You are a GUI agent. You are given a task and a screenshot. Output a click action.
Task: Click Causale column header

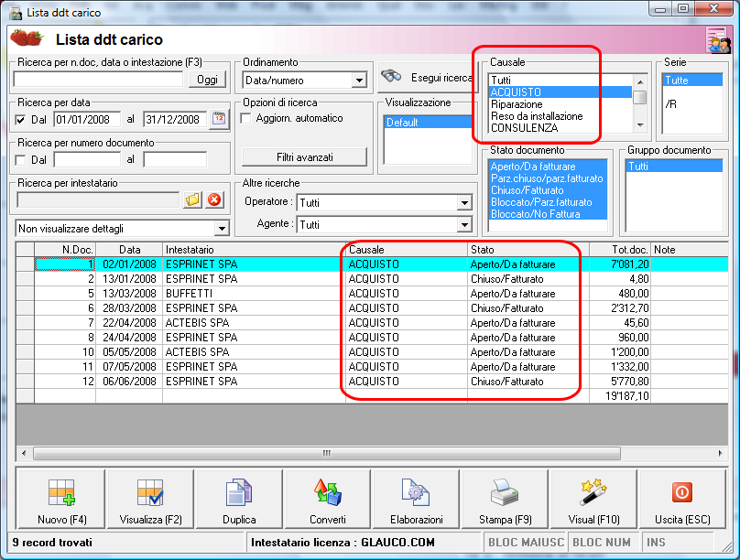[x=407, y=250]
